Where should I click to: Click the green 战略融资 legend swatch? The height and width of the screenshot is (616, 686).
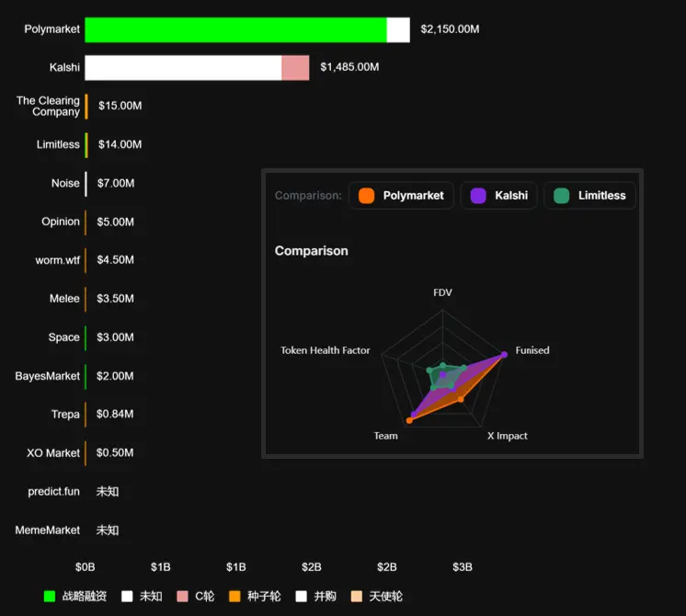(x=50, y=597)
